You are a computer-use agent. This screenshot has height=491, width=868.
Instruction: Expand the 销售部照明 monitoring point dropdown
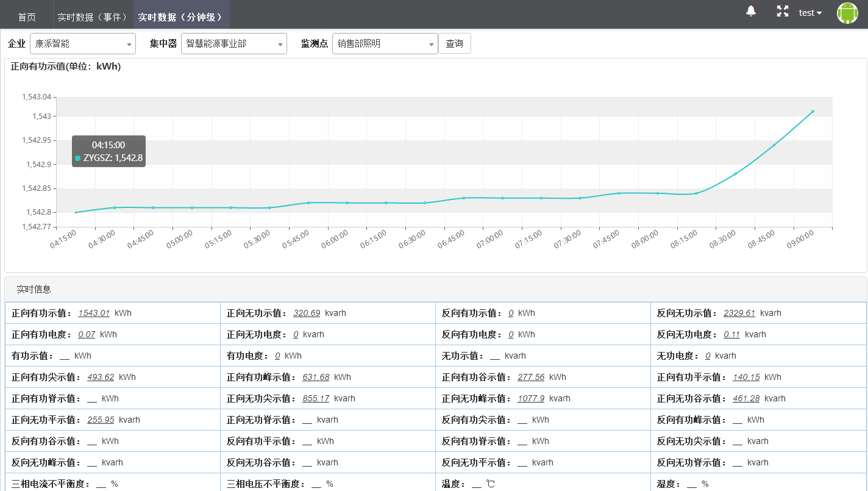pyautogui.click(x=385, y=44)
